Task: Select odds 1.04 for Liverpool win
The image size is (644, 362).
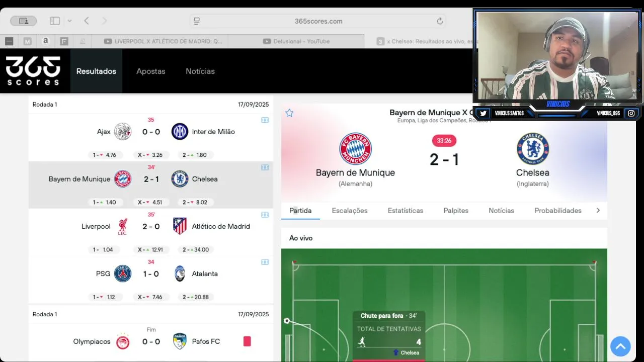Action: click(x=103, y=249)
